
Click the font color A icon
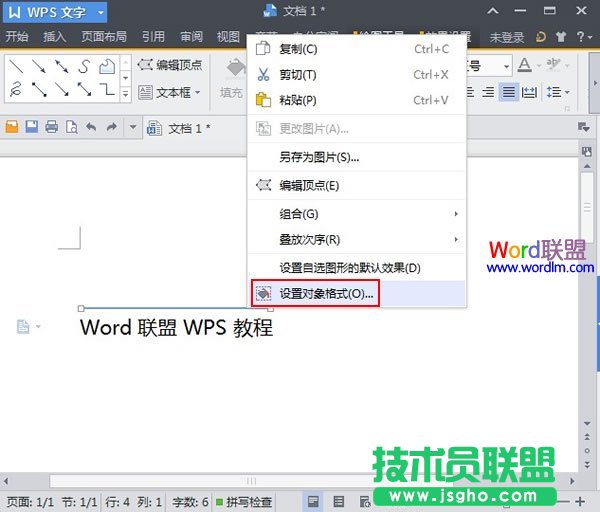point(526,66)
